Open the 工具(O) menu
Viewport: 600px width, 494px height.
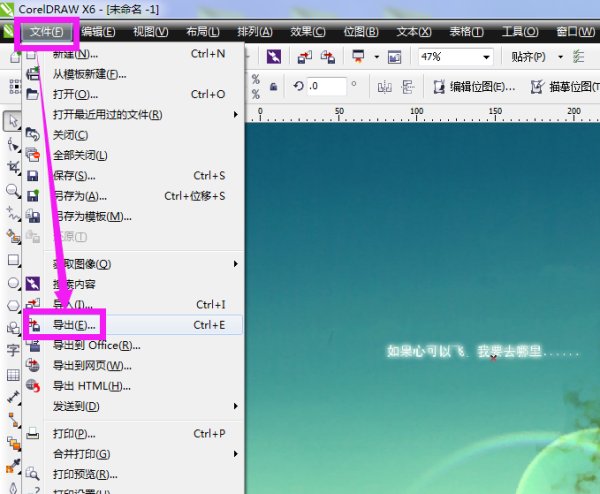pos(520,32)
